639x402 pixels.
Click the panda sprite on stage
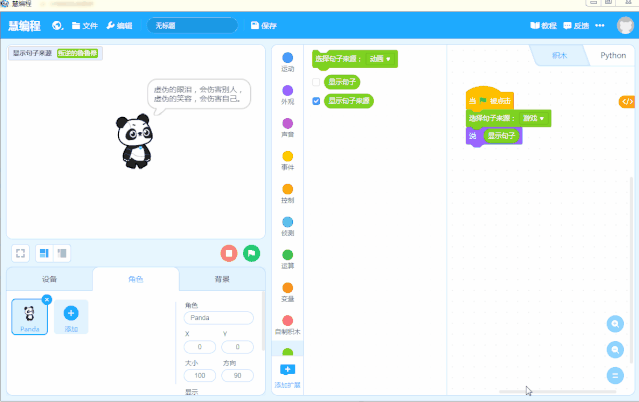tap(135, 141)
